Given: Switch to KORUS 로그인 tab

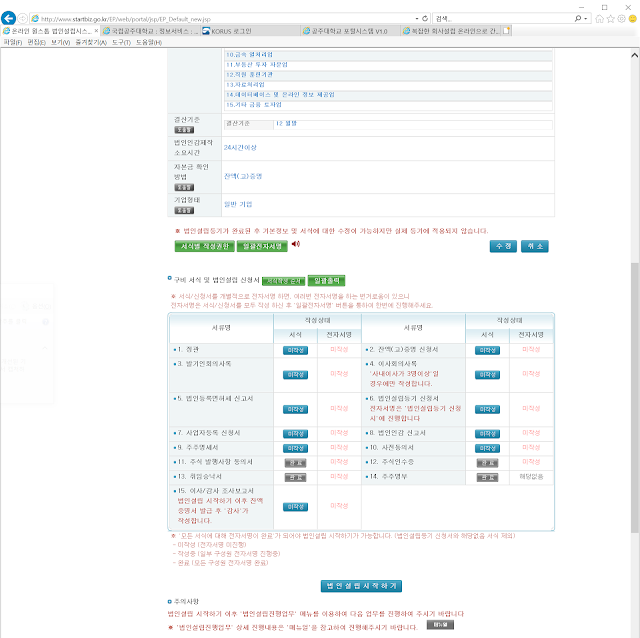Looking at the screenshot, I should pos(251,31).
